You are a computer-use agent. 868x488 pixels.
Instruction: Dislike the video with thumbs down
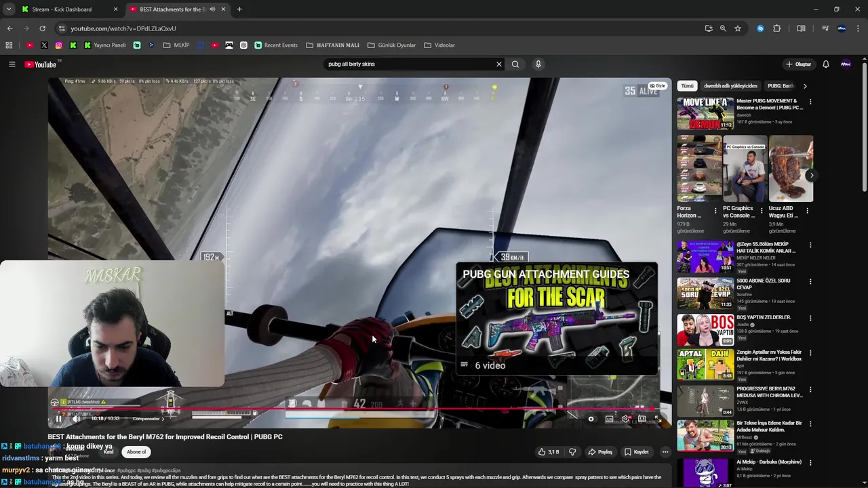tap(572, 452)
